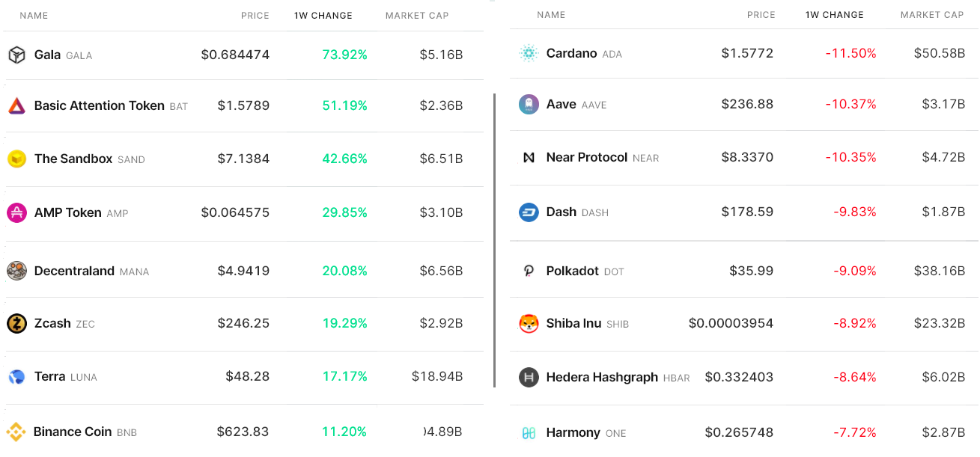Select the Shiba Inu dog icon
This screenshot has height=457, width=980.
tap(529, 323)
